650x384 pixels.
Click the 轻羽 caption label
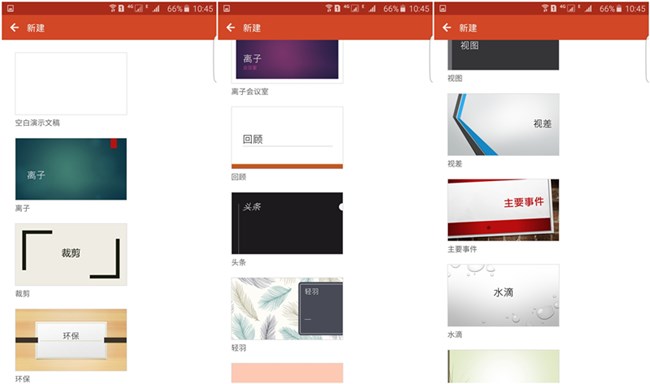[x=239, y=348]
